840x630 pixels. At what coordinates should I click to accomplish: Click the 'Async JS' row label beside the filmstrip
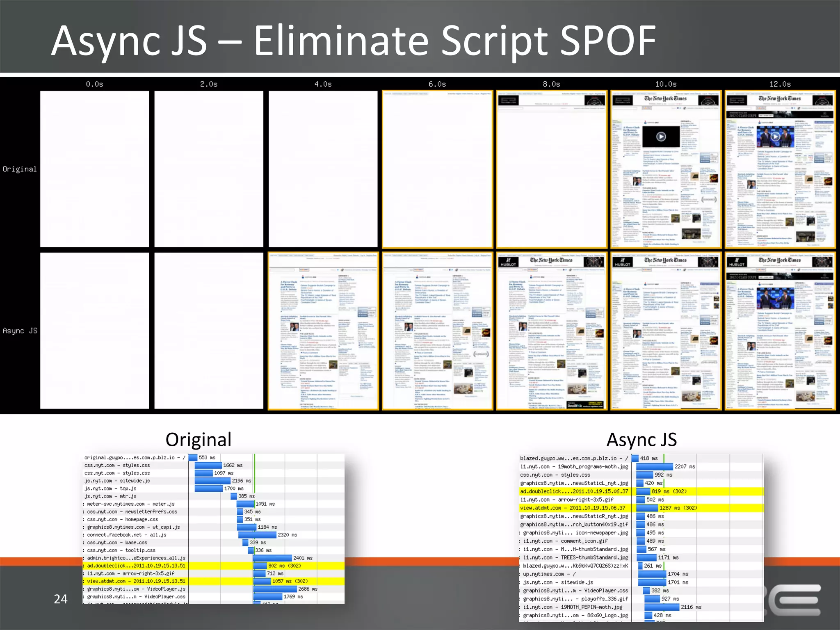pos(20,331)
